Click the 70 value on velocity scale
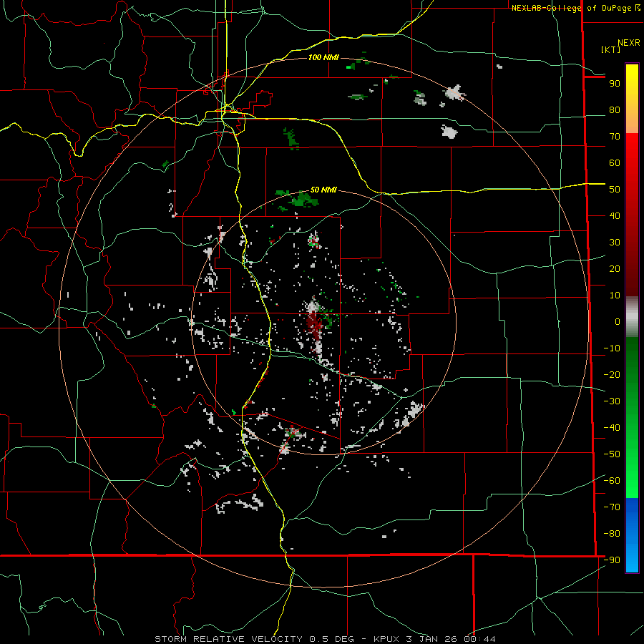 click(615, 137)
